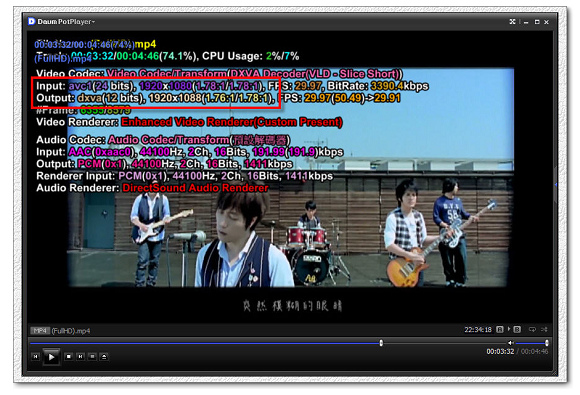Image resolution: width=580 pixels, height=395 pixels.
Task: Open the Daum PotPlayer main menu dropdown
Action: coord(62,21)
